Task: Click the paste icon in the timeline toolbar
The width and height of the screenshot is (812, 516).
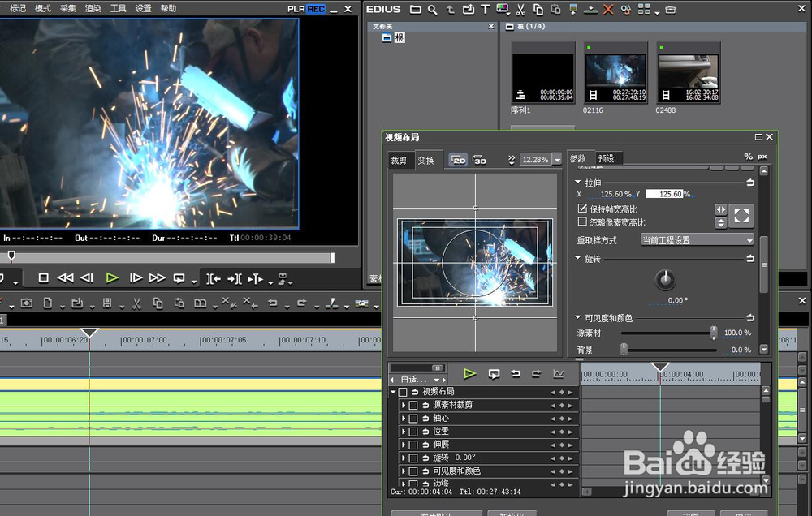Action: tap(179, 303)
